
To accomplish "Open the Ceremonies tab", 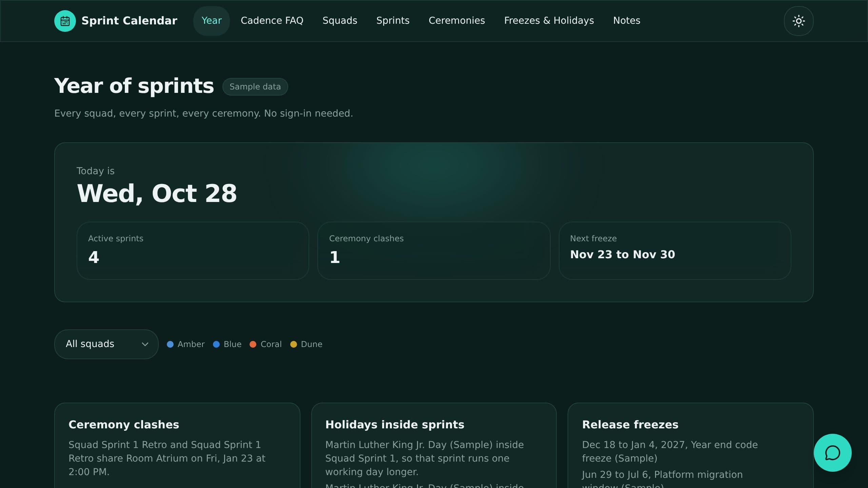I will [457, 21].
